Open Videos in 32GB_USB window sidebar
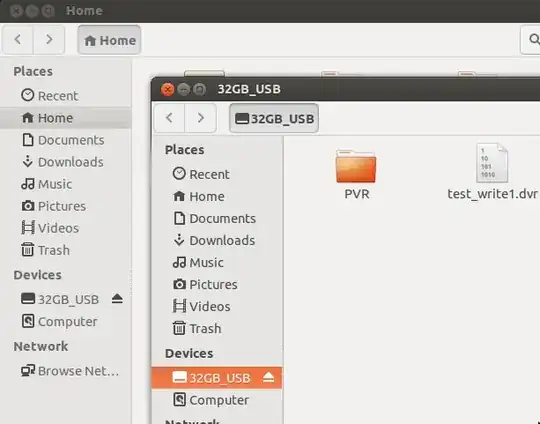 coord(217,307)
